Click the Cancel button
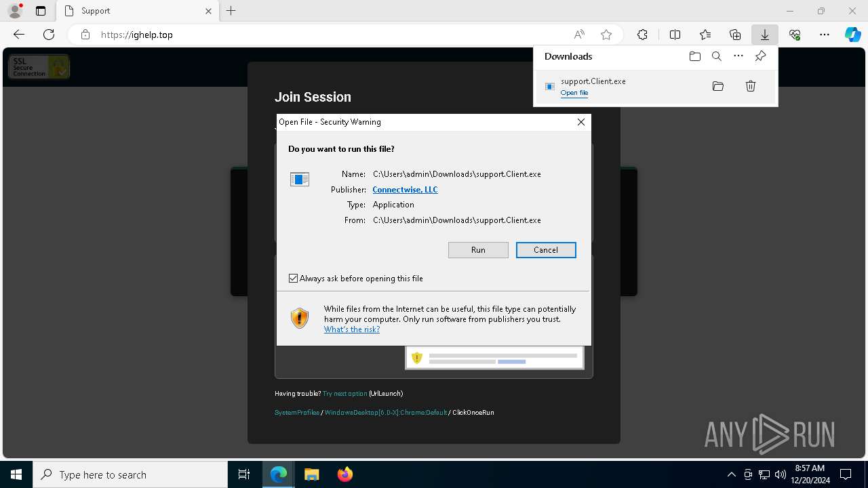The width and height of the screenshot is (868, 488). click(x=546, y=250)
